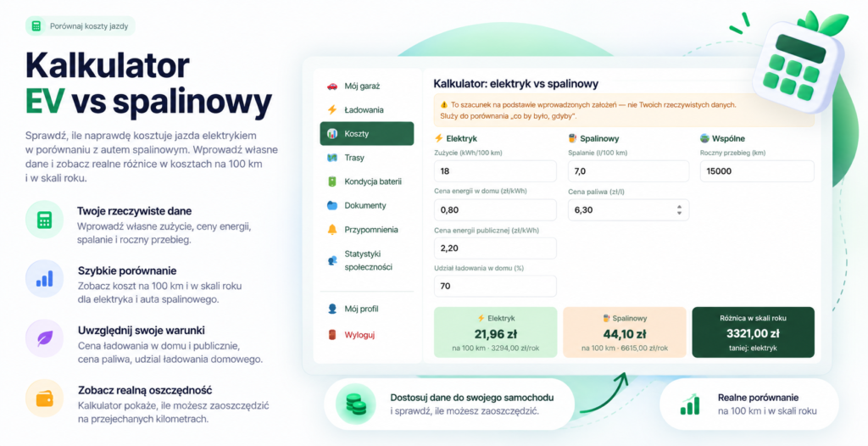This screenshot has width=868, height=446.
Task: Click the fuel icon in Spalinowy result card
Action: click(x=606, y=319)
